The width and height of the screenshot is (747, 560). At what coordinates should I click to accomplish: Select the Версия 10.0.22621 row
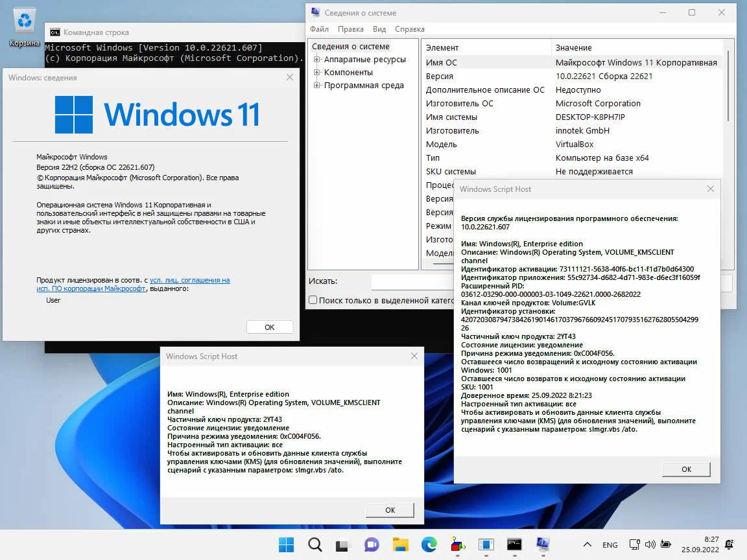pos(572,76)
